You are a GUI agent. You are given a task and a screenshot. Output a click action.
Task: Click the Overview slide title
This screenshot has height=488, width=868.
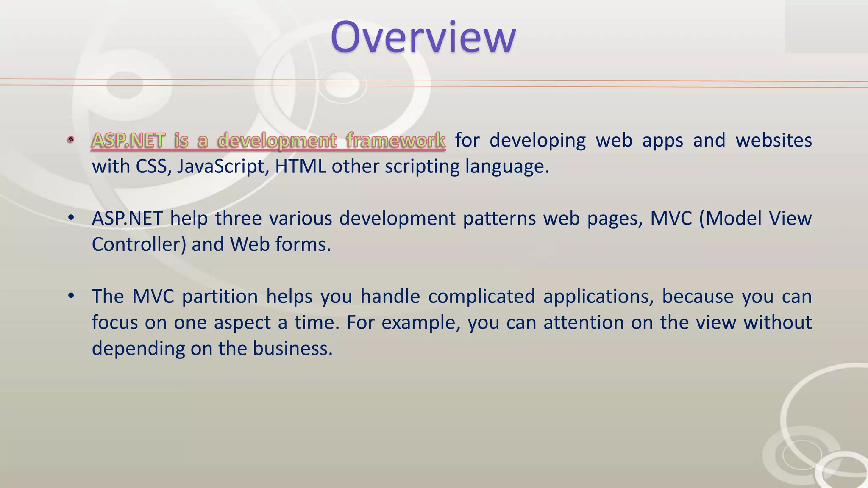pyautogui.click(x=423, y=37)
